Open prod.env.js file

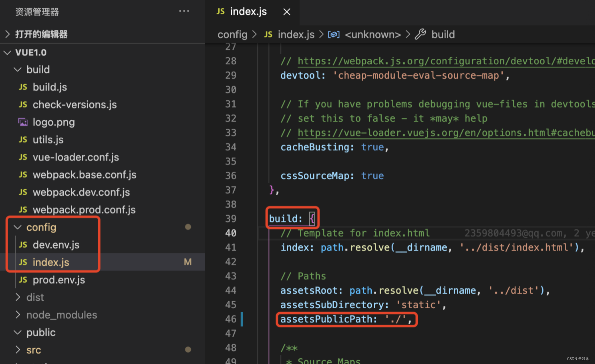(59, 280)
